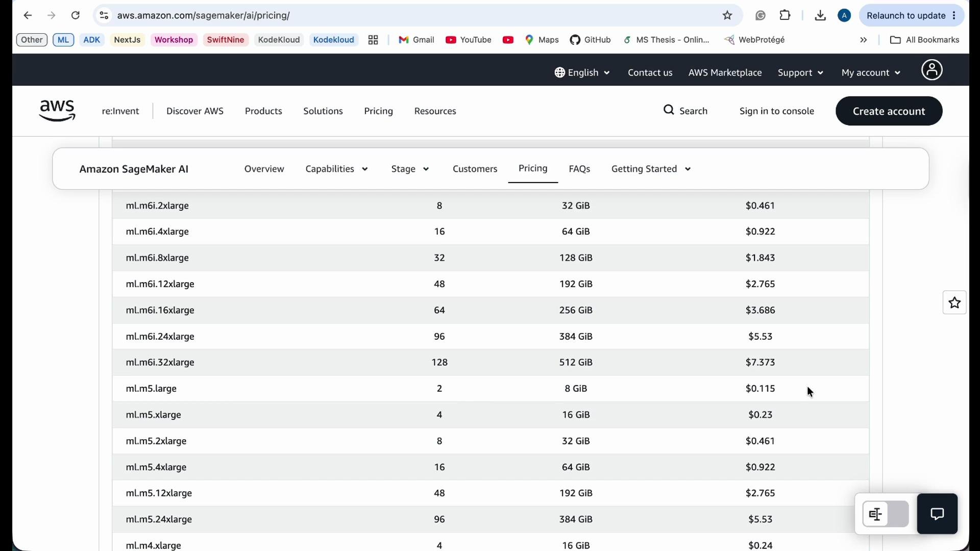Go back to the previous page

[x=28, y=16]
